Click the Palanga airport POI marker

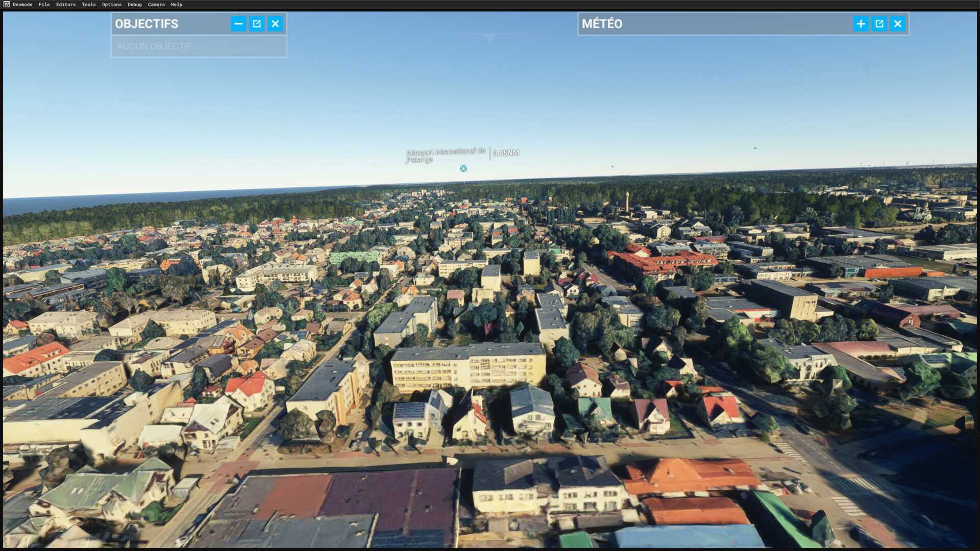click(463, 169)
